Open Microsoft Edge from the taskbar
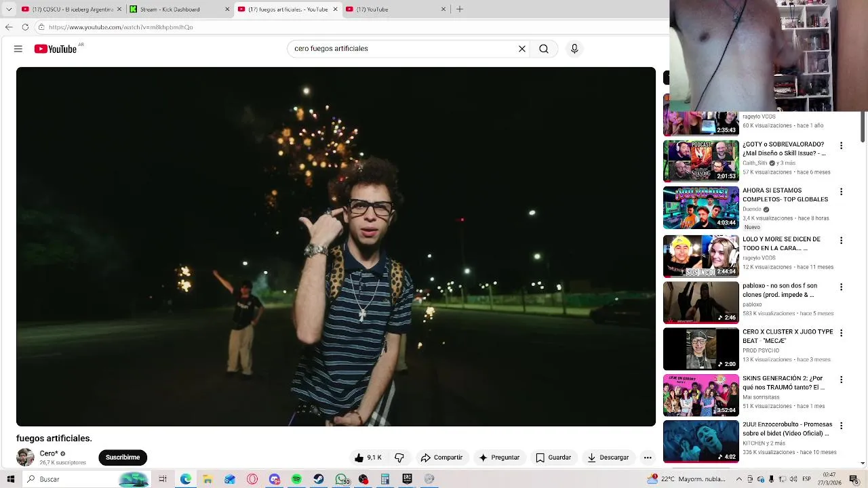This screenshot has width=868, height=488. (185, 479)
